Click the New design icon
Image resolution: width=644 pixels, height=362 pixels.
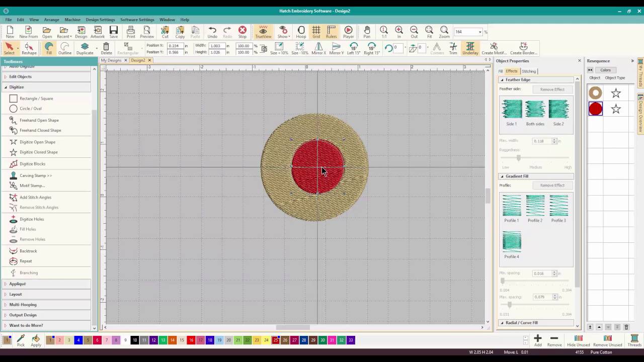(x=10, y=33)
